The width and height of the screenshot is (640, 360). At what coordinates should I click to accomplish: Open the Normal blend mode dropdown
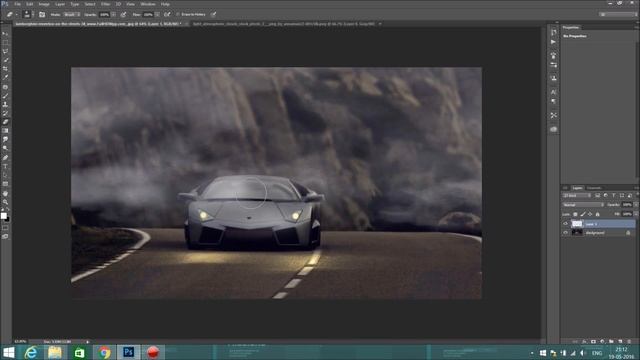pos(583,204)
